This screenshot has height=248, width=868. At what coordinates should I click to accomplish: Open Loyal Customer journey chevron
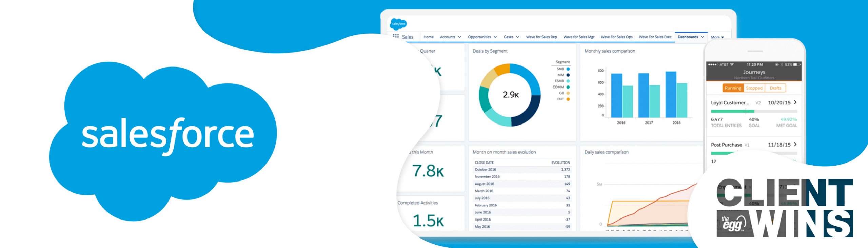point(795,102)
